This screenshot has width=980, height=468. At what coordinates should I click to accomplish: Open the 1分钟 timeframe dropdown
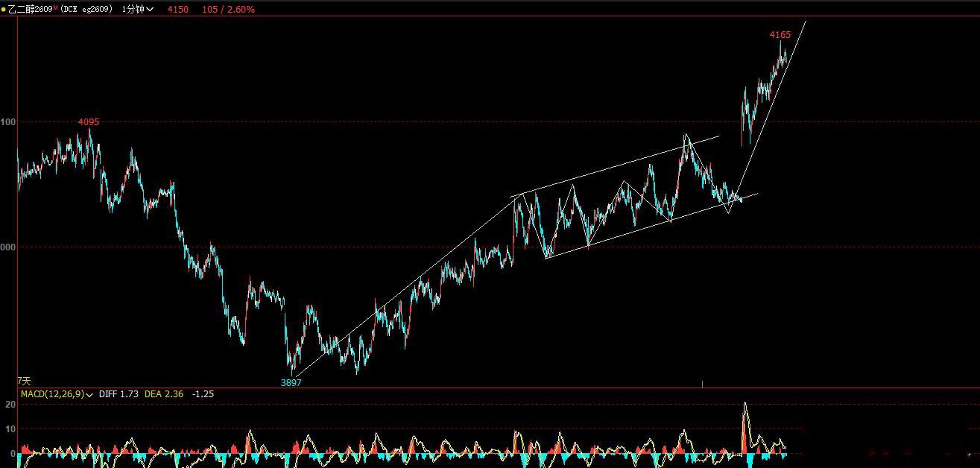(137, 9)
